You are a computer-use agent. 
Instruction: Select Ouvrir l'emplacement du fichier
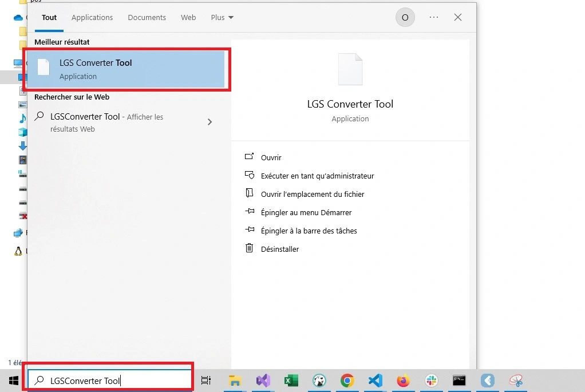click(313, 194)
